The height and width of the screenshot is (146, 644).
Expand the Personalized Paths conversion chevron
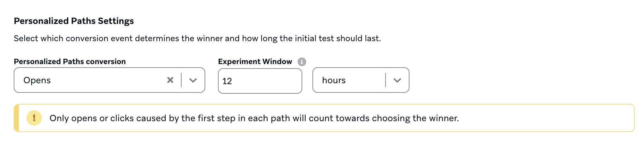[x=193, y=80]
